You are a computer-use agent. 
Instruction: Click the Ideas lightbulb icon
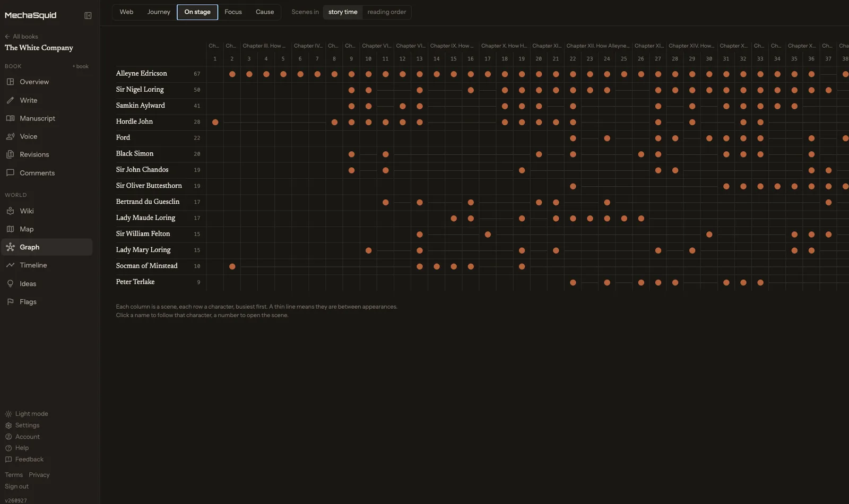point(10,284)
